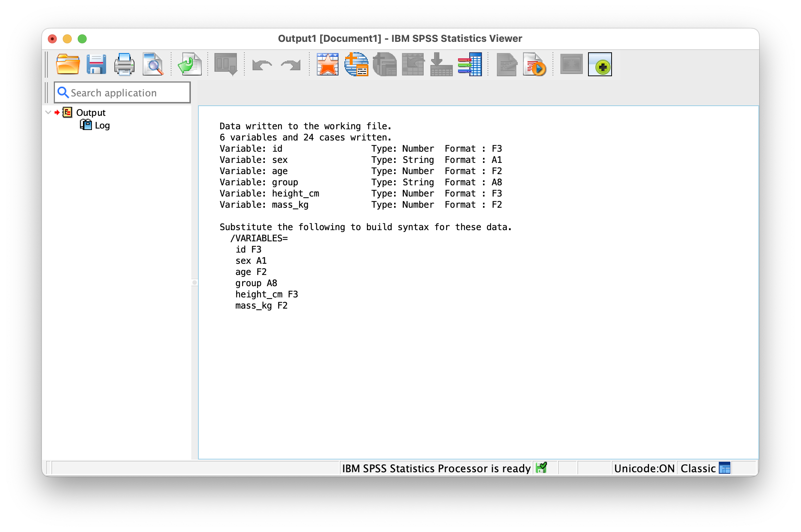Viewport: 801px width, 532px height.
Task: Click the Open file folder icon
Action: [x=68, y=64]
